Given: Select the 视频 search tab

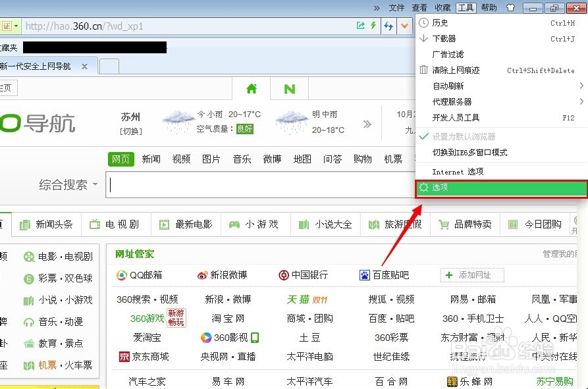Looking at the screenshot, I should pyautogui.click(x=181, y=159).
